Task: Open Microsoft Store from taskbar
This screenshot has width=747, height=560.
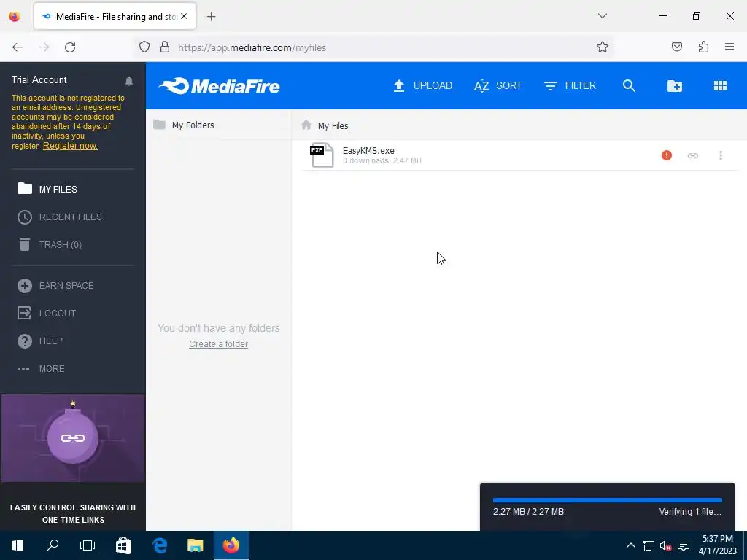Action: (123, 545)
